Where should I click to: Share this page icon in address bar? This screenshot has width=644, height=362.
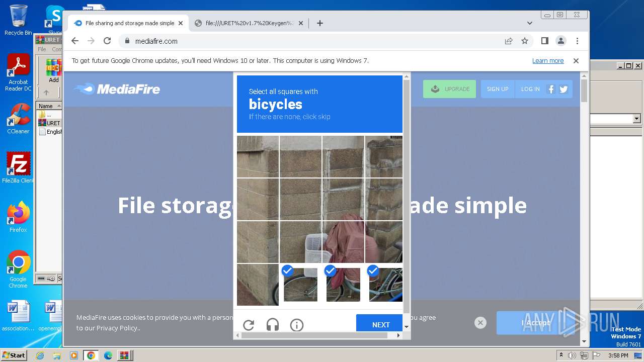click(x=509, y=41)
